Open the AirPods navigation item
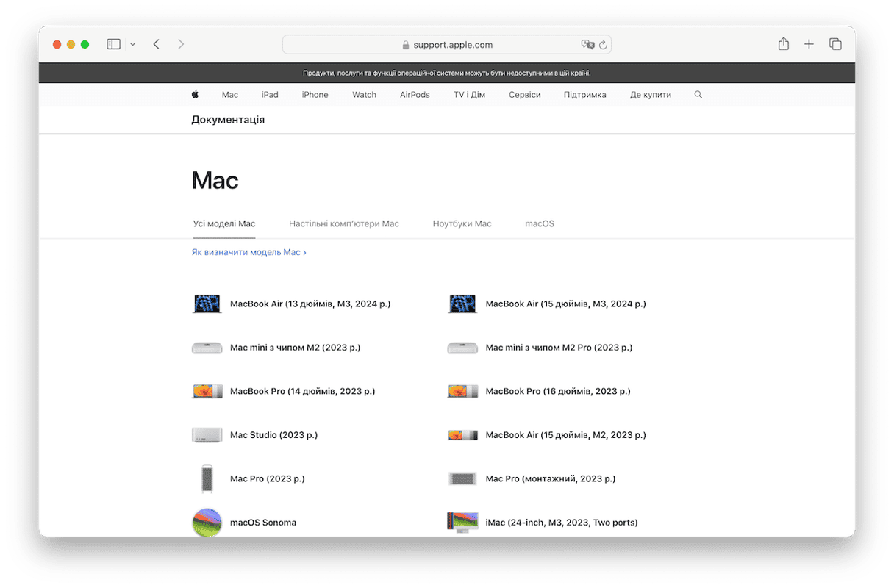 (415, 95)
